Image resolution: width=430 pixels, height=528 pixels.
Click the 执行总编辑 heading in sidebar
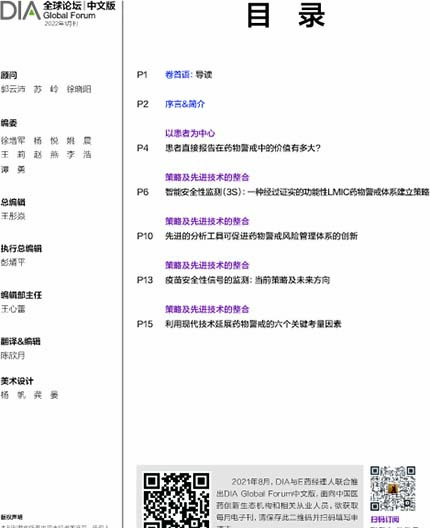coord(21,249)
